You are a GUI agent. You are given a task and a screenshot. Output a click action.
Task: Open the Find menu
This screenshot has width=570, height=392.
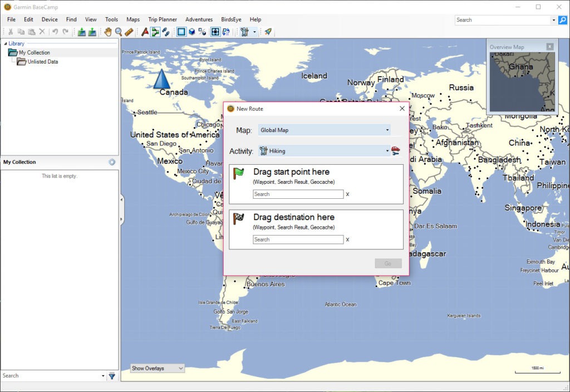(x=71, y=19)
